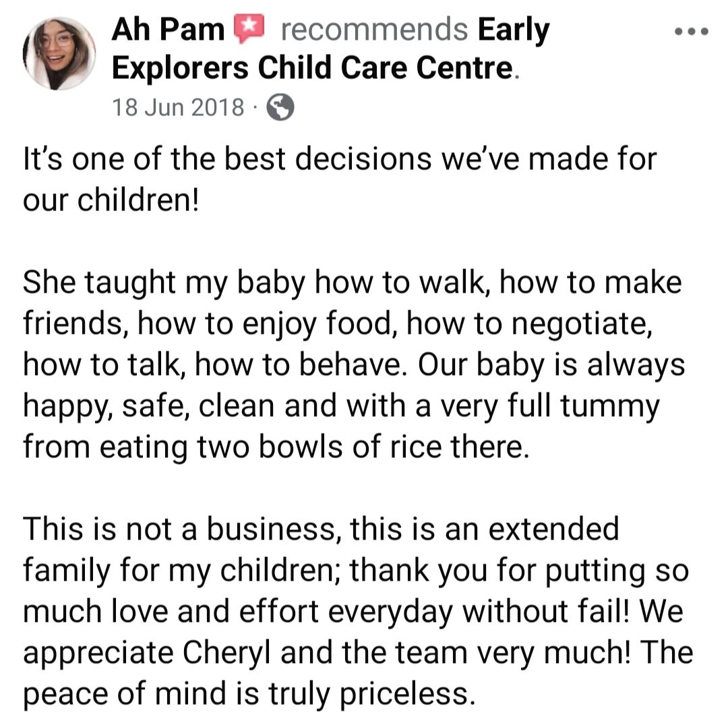
Task: Open the three-dot post options menu
Action: pos(692,32)
